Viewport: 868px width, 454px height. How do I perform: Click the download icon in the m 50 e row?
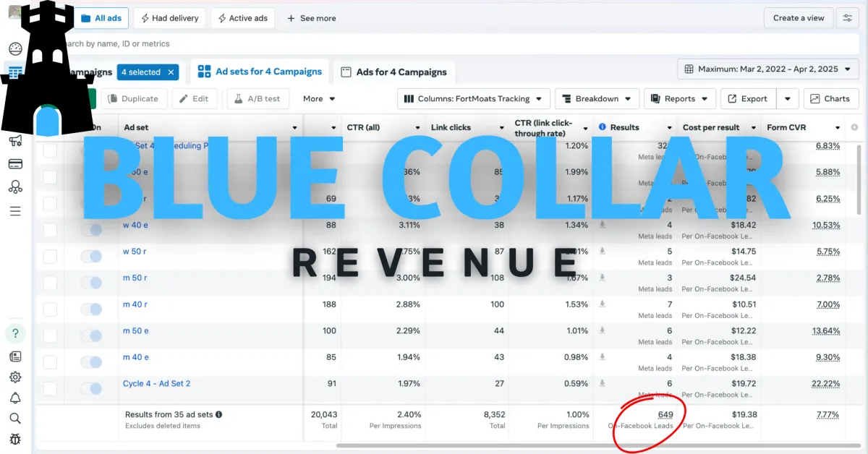pyautogui.click(x=602, y=330)
